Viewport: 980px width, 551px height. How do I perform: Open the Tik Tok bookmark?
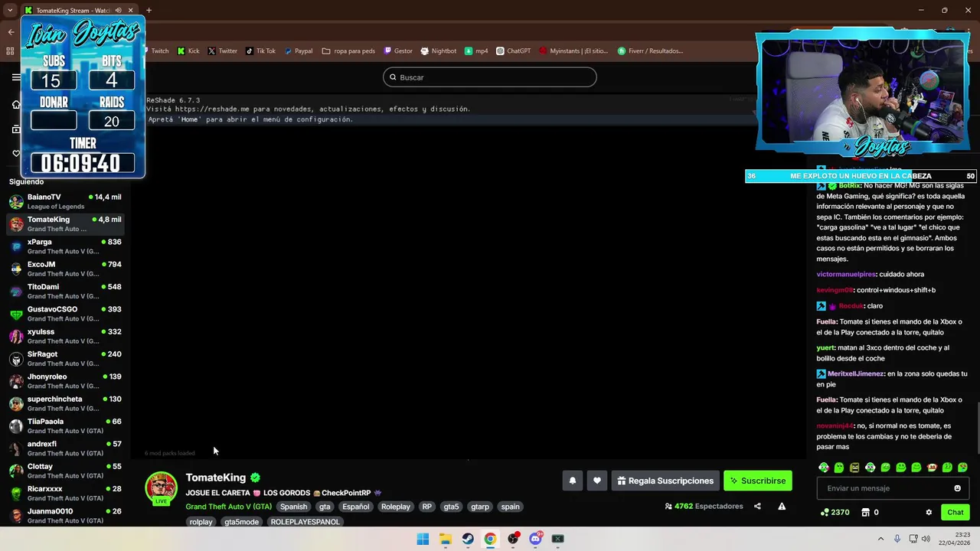pos(260,51)
